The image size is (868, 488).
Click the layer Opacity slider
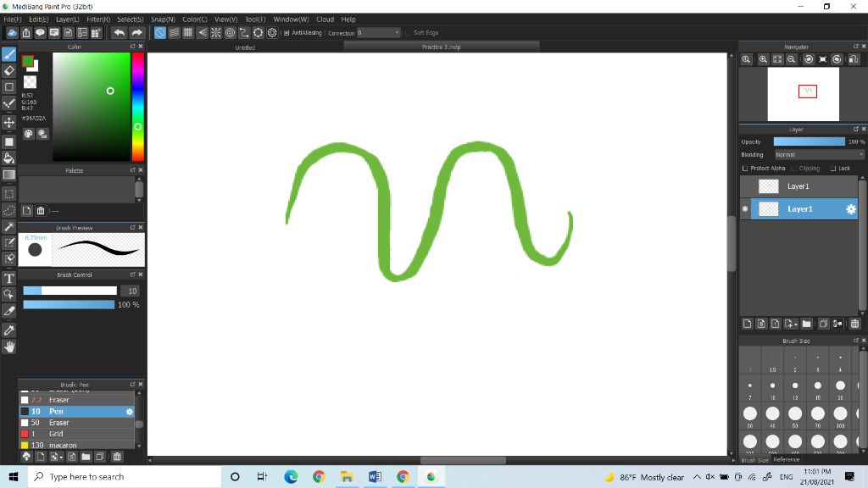(x=810, y=141)
